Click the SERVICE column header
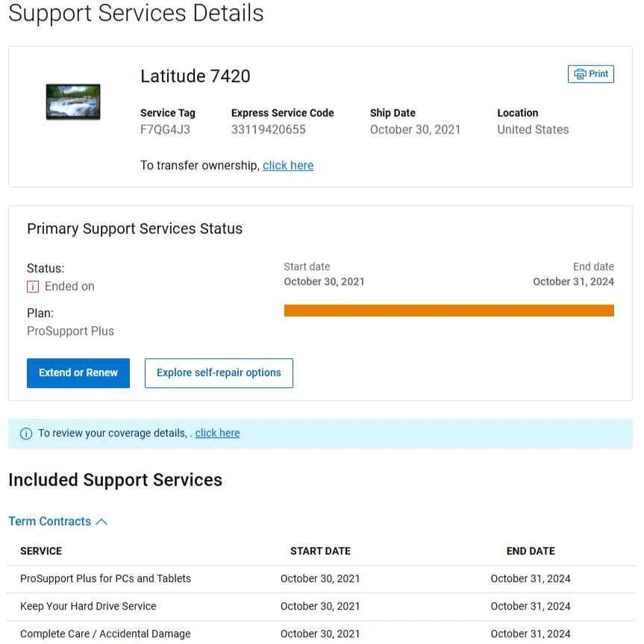The width and height of the screenshot is (644, 644). (41, 551)
